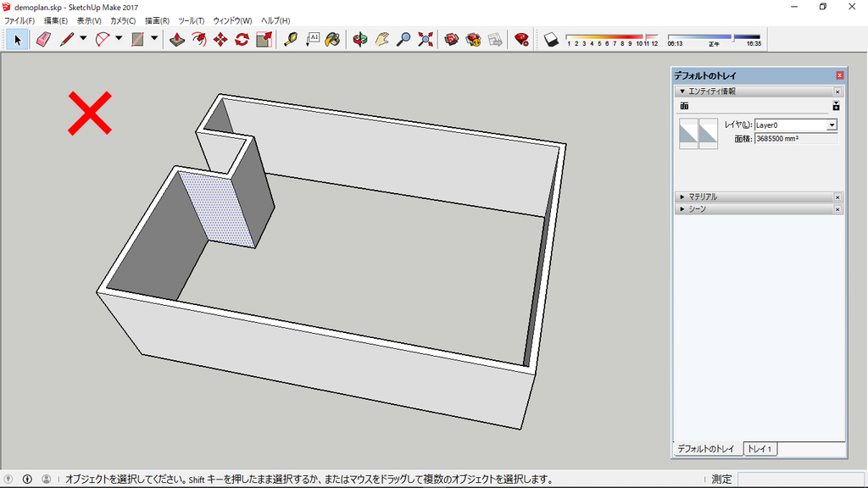Select the Orbit tool

coord(359,39)
